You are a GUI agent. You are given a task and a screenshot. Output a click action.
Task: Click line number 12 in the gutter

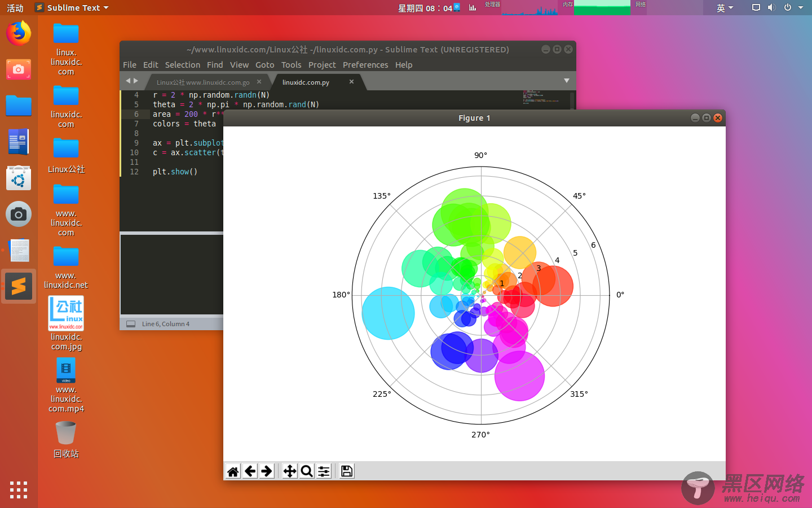[x=134, y=172]
